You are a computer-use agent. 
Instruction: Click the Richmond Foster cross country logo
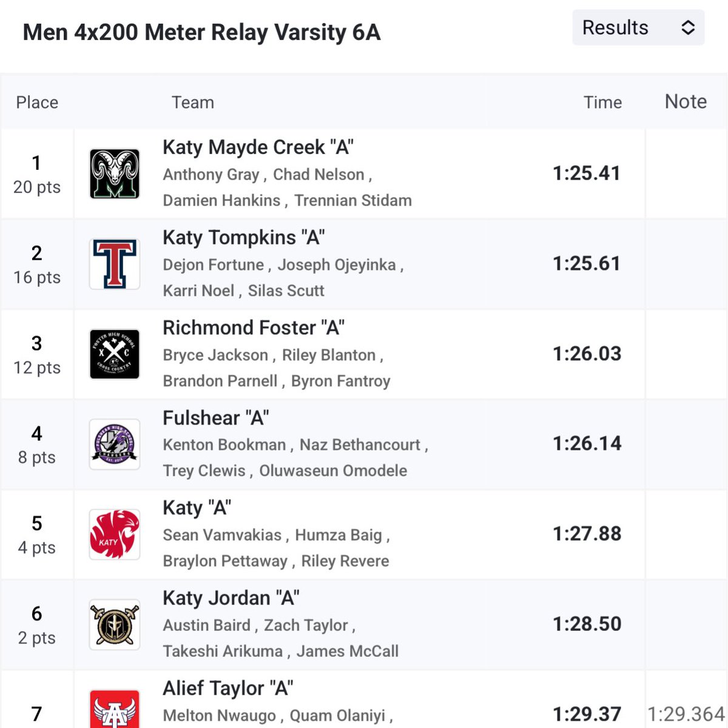(115, 354)
